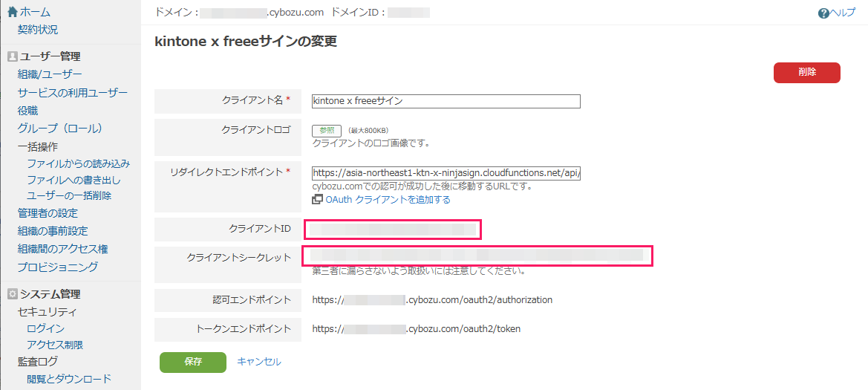Click the user management person icon
The width and height of the screenshot is (868, 390).
12,56
